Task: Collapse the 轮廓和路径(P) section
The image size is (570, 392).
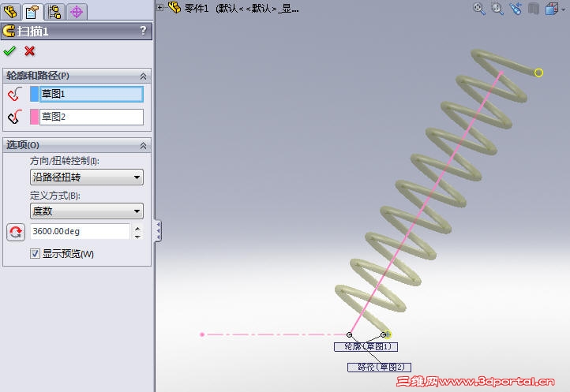Action: [x=143, y=76]
